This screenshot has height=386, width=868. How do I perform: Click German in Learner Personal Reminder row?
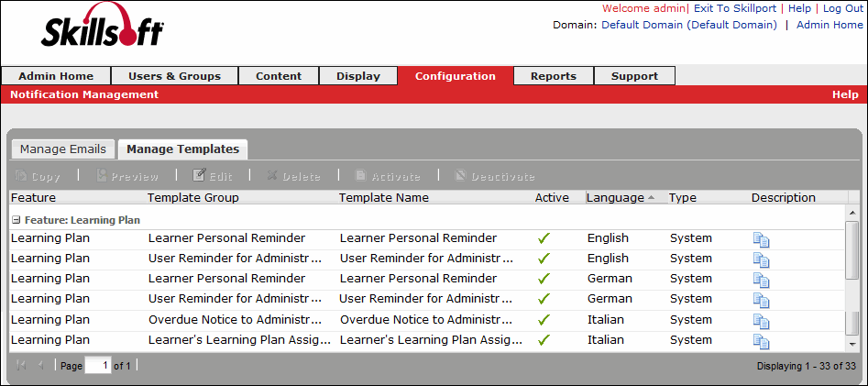610,278
